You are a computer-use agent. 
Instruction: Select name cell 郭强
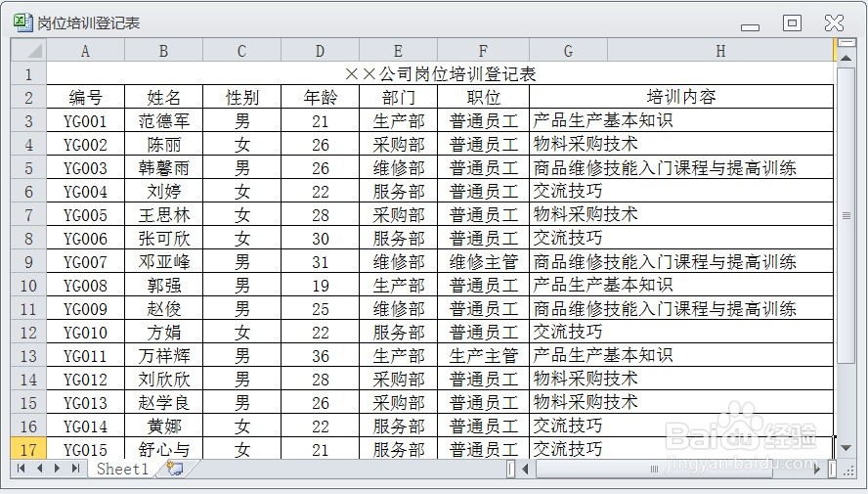click(164, 285)
